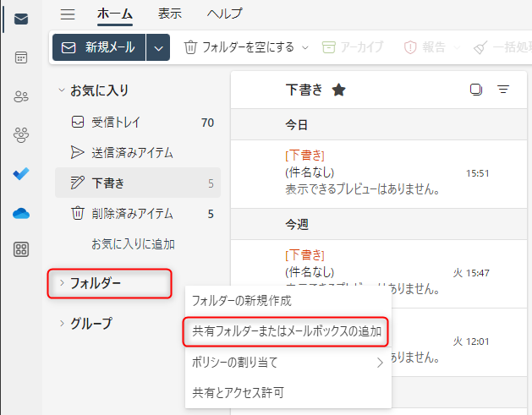Open the Mail icon in left rail
The image size is (532, 415).
click(x=21, y=19)
